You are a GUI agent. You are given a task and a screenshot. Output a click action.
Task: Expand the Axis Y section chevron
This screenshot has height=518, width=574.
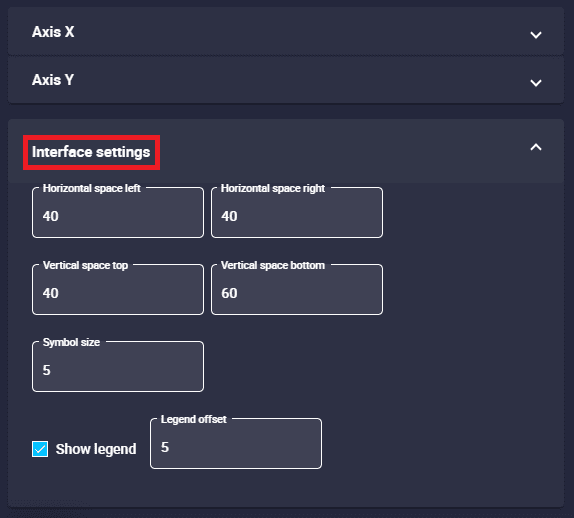click(536, 83)
